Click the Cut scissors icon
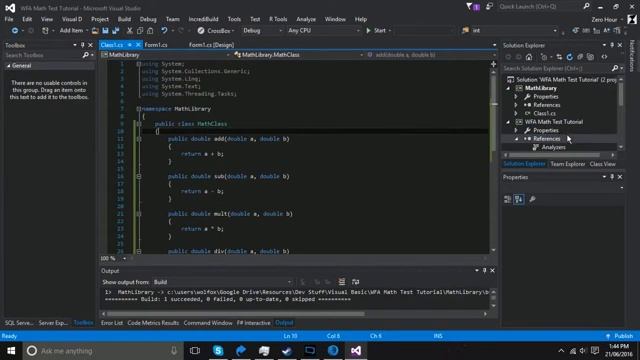 (129, 31)
